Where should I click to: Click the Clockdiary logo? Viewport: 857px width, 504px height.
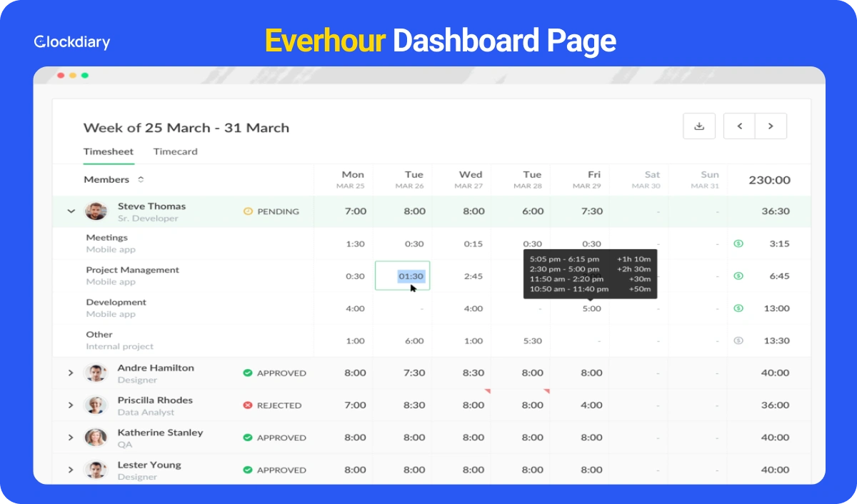point(72,42)
